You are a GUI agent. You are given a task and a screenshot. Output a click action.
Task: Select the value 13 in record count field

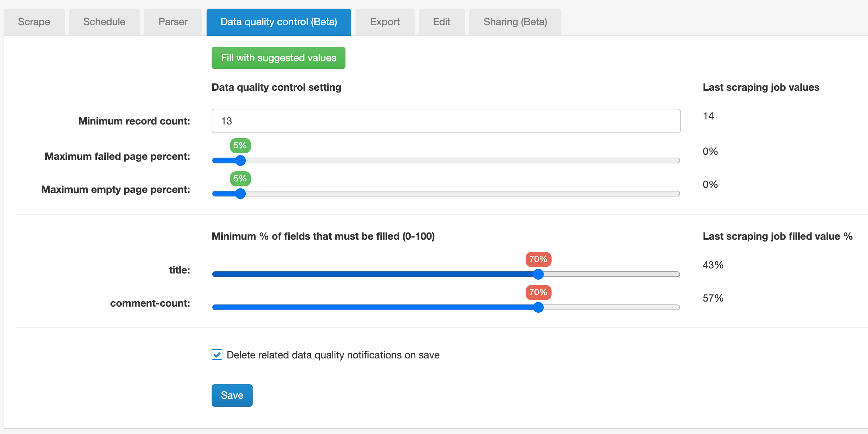(x=227, y=121)
